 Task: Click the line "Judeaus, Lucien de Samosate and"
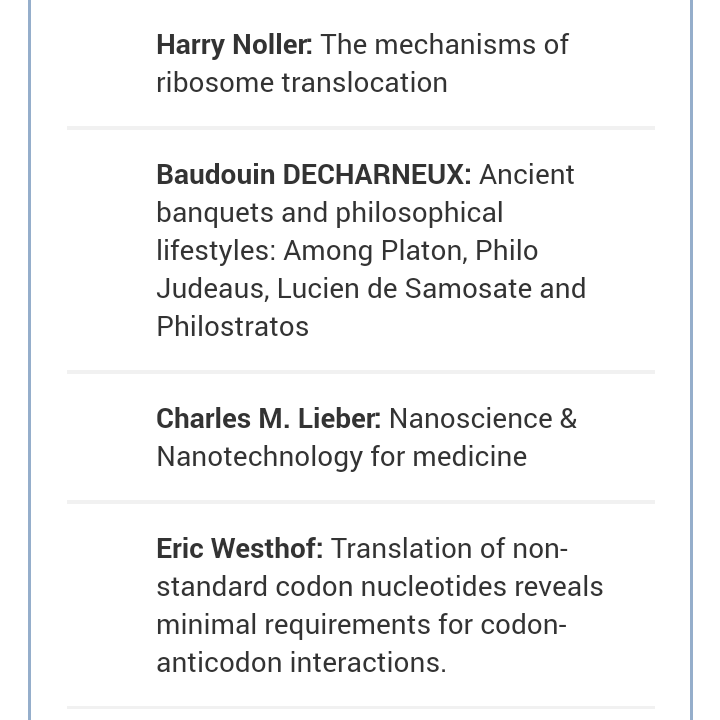pyautogui.click(x=370, y=289)
